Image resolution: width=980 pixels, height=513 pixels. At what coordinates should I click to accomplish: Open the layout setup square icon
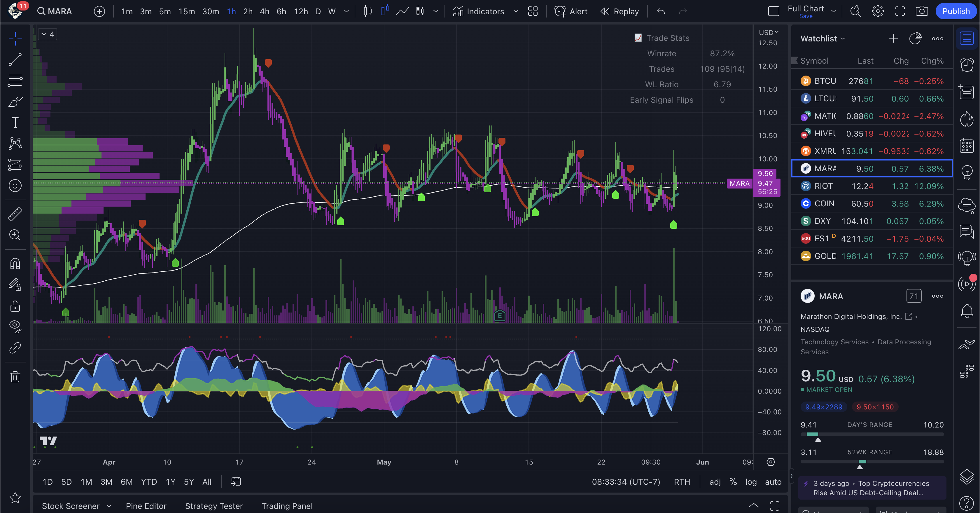click(x=773, y=11)
